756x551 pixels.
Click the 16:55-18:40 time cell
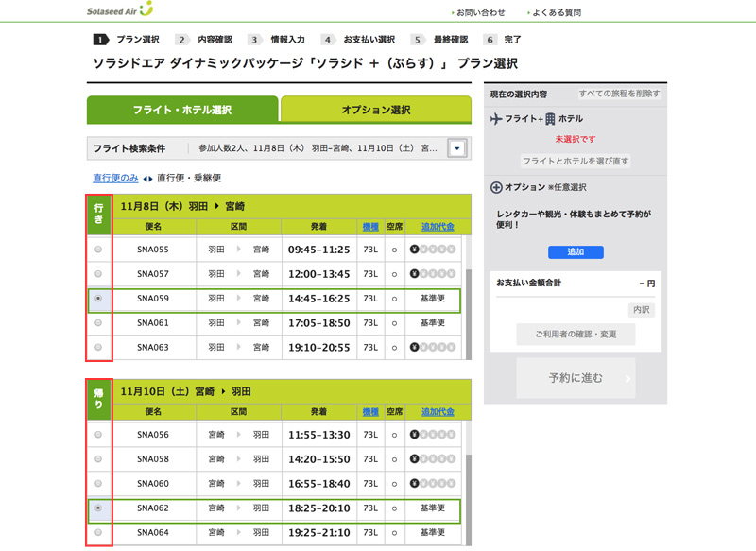coord(319,484)
